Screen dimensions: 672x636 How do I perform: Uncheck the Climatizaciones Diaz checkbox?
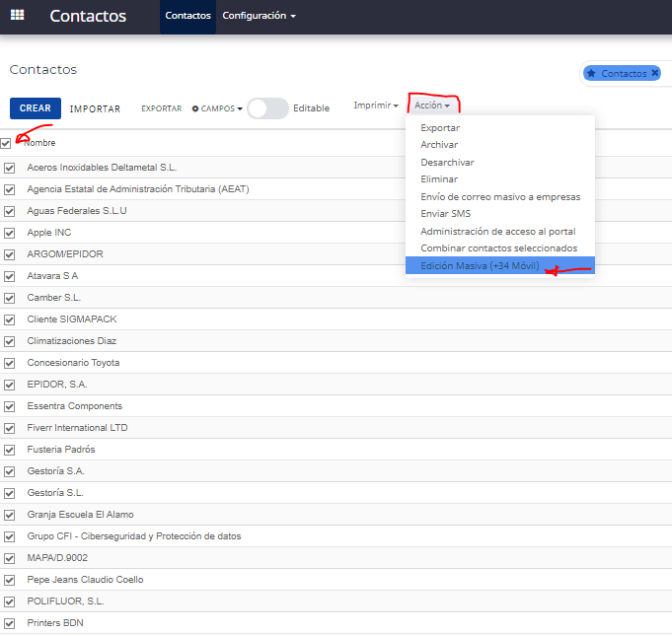pyautogui.click(x=10, y=342)
